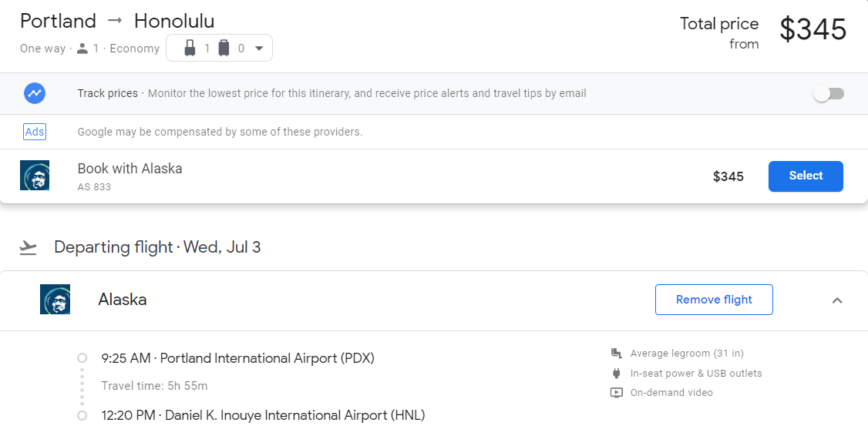Click the carry-on bag icon
This screenshot has height=436, width=868.
pos(190,48)
